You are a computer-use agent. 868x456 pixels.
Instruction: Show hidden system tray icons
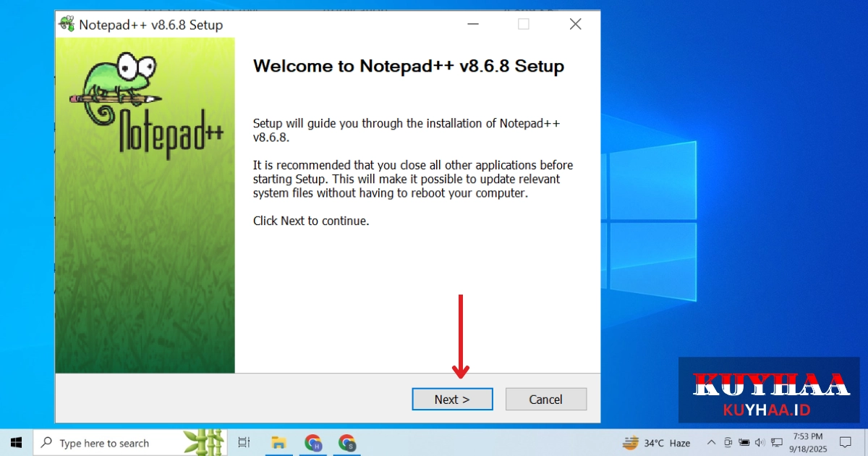[x=711, y=442]
